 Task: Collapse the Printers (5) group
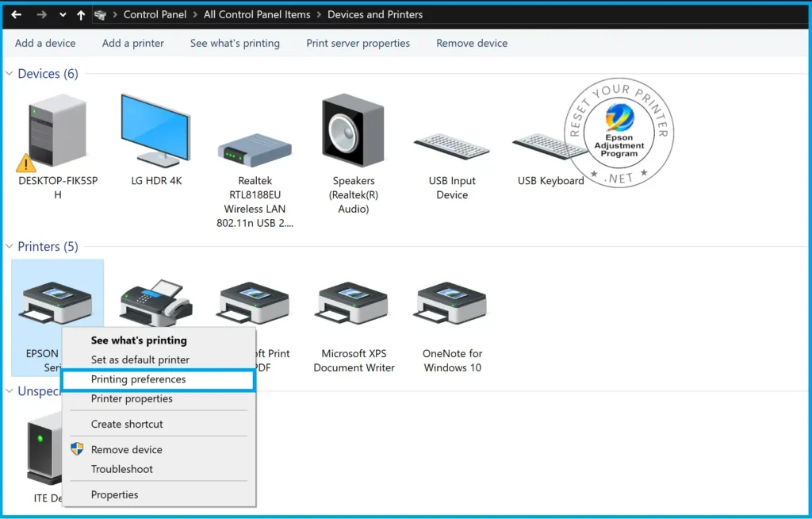[10, 246]
